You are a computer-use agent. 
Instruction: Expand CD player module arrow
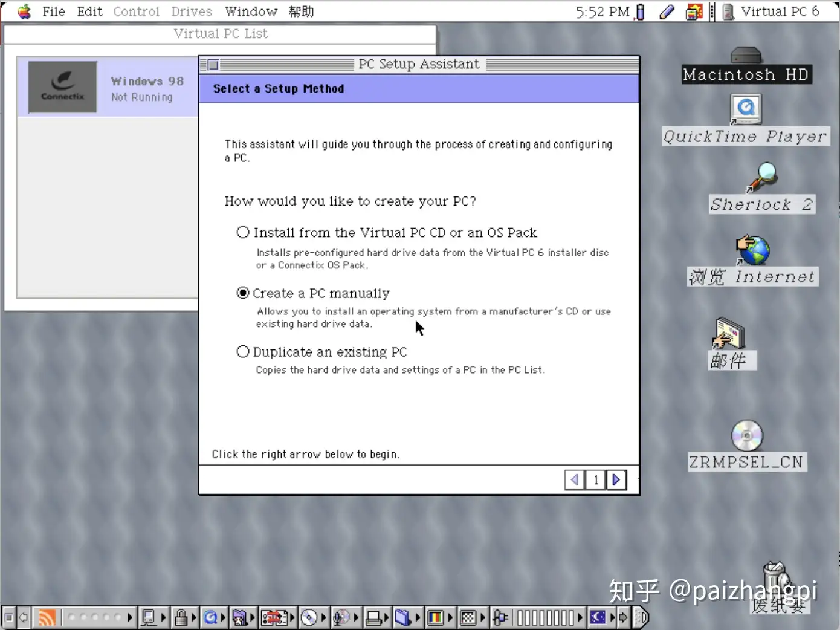(x=324, y=617)
